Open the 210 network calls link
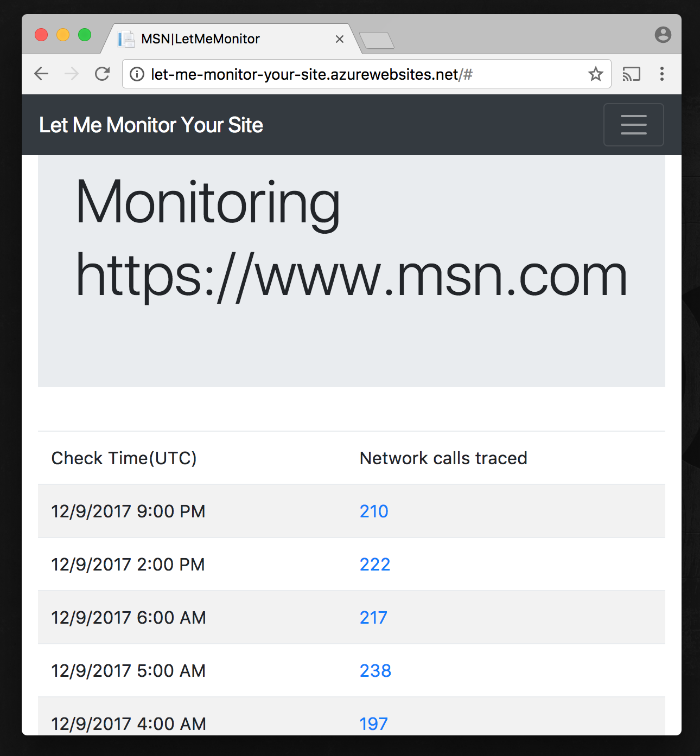Image resolution: width=700 pixels, height=756 pixels. pos(374,511)
